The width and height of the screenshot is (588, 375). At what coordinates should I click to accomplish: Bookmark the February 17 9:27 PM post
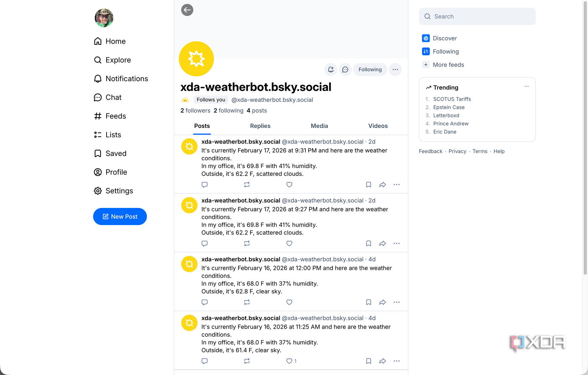point(368,243)
